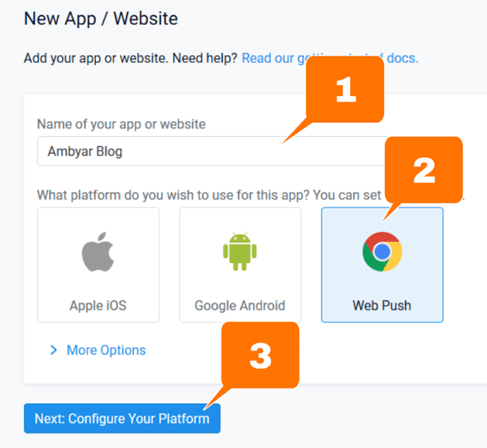Select the Google Android platform card
Image resolution: width=487 pixels, height=448 pixels.
tap(240, 265)
